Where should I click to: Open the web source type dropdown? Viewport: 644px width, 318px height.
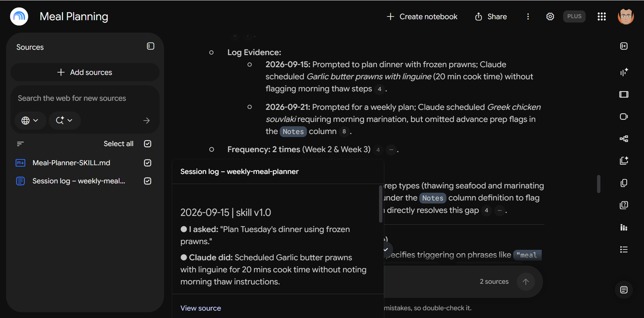pos(30,121)
